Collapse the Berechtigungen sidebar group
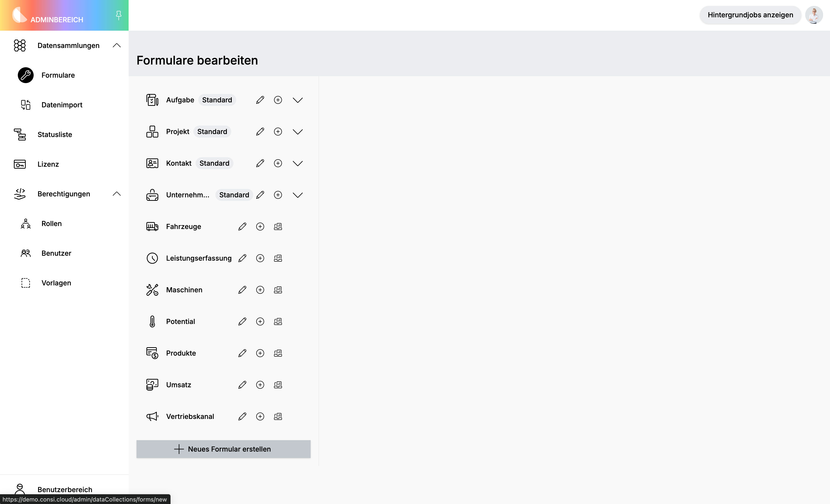The image size is (830, 504). pos(116,194)
